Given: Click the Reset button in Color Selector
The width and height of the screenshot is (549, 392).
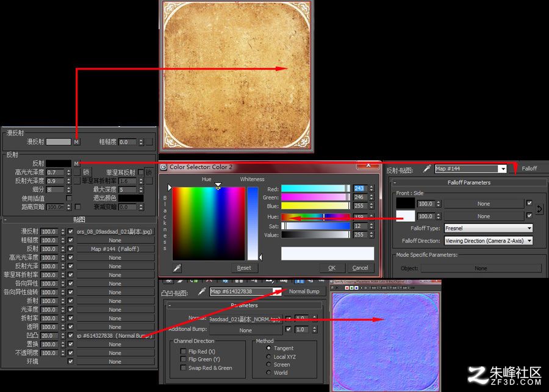Looking at the screenshot, I should [x=244, y=268].
